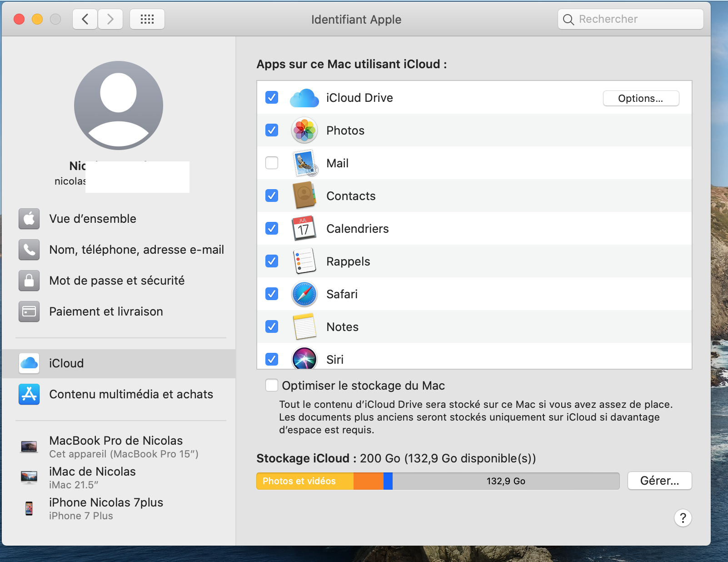Uncheck the Calendriers checkbox

[x=272, y=228]
